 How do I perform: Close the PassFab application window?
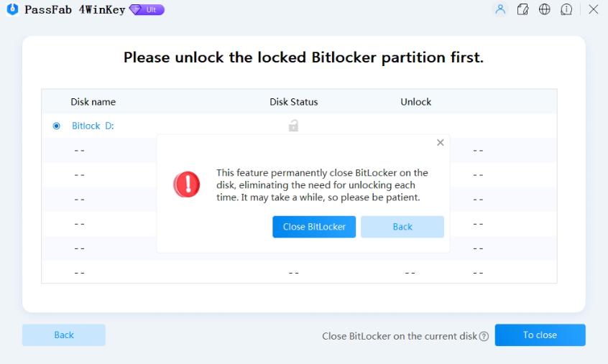coord(594,9)
